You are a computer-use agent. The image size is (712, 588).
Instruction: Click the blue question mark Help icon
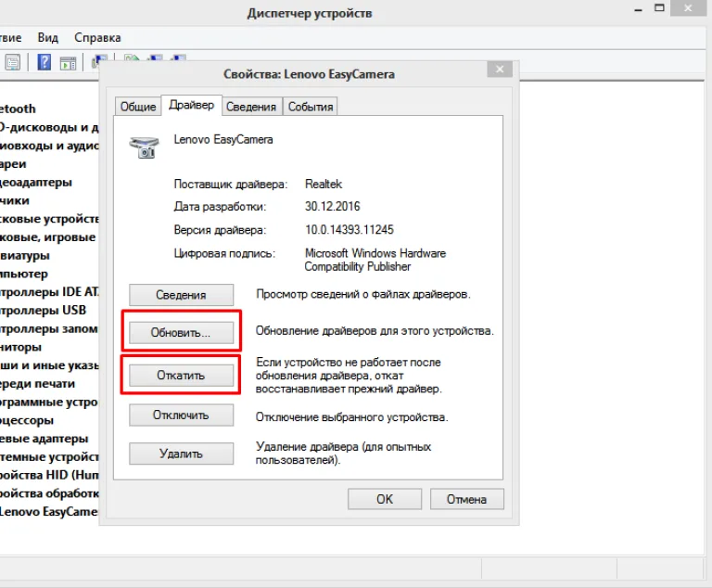44,62
